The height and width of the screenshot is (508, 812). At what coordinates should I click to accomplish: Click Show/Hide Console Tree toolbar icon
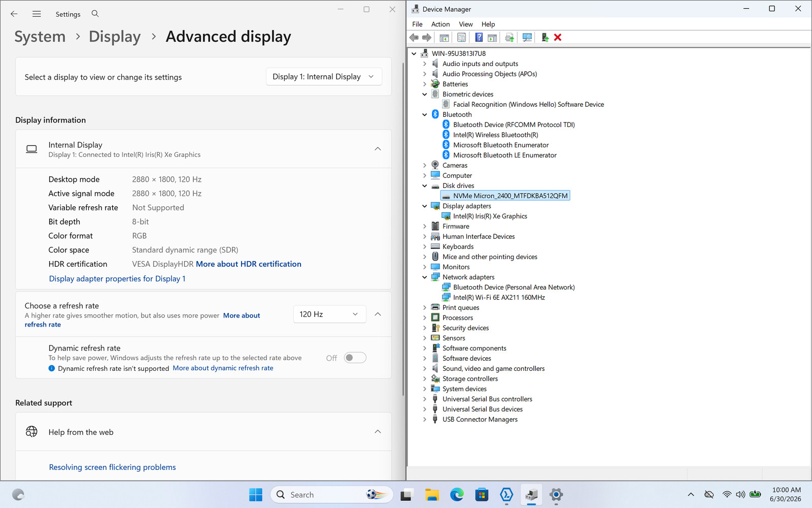444,38
